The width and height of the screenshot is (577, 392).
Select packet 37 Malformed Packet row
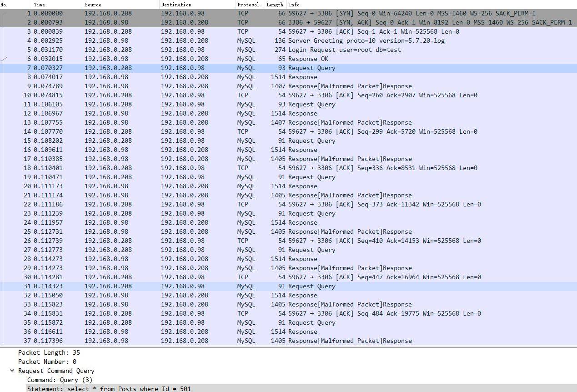coord(288,341)
